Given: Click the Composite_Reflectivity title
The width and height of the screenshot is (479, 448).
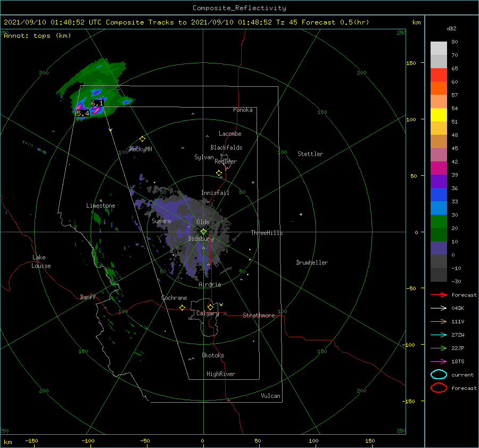Looking at the screenshot, I should click(240, 8).
